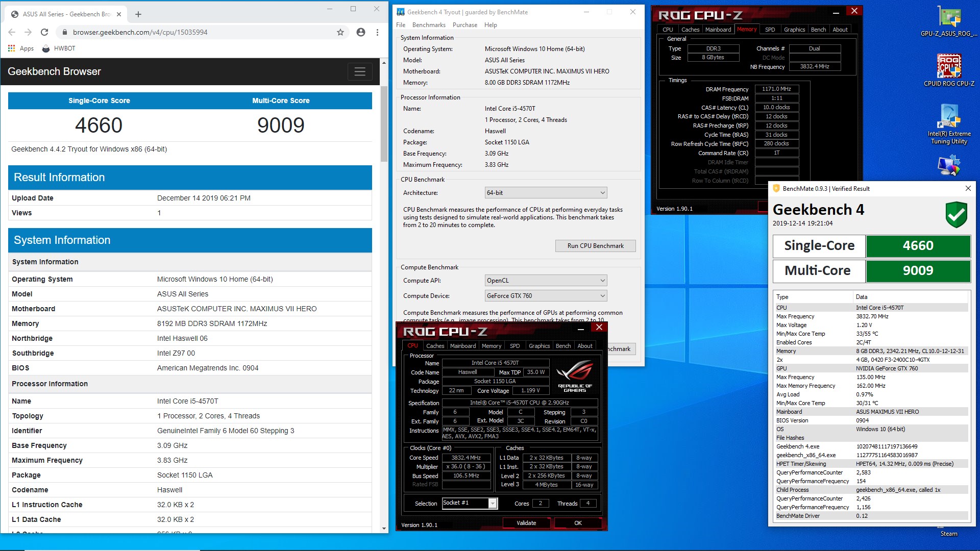Image resolution: width=980 pixels, height=551 pixels.
Task: Click Single-Core score 4660 in BenchMate
Action: tap(918, 246)
